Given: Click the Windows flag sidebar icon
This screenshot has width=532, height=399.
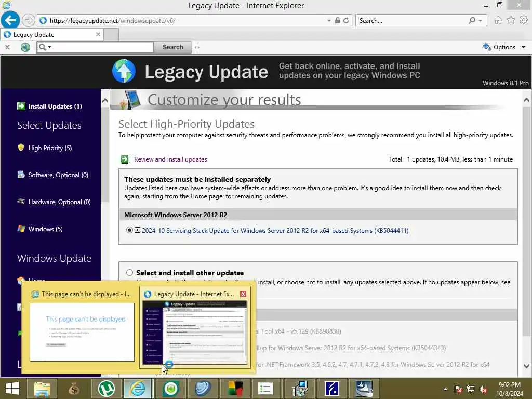Looking at the screenshot, I should point(21,229).
